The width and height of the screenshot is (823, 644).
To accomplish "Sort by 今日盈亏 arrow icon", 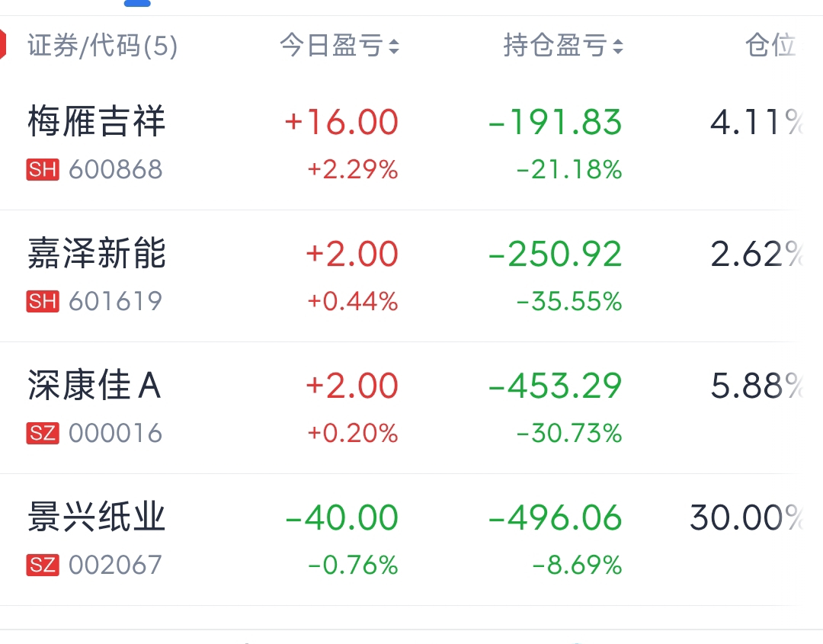I will (393, 47).
